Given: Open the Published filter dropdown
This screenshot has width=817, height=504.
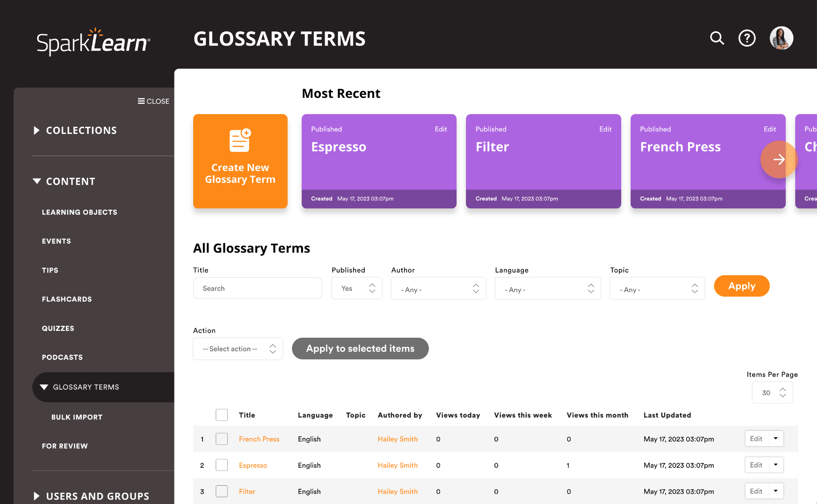Looking at the screenshot, I should point(357,288).
